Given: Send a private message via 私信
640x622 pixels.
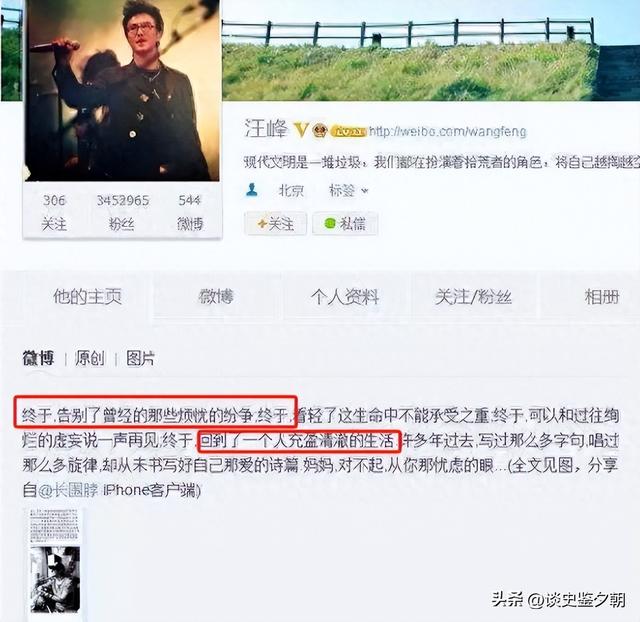Looking at the screenshot, I should [345, 224].
